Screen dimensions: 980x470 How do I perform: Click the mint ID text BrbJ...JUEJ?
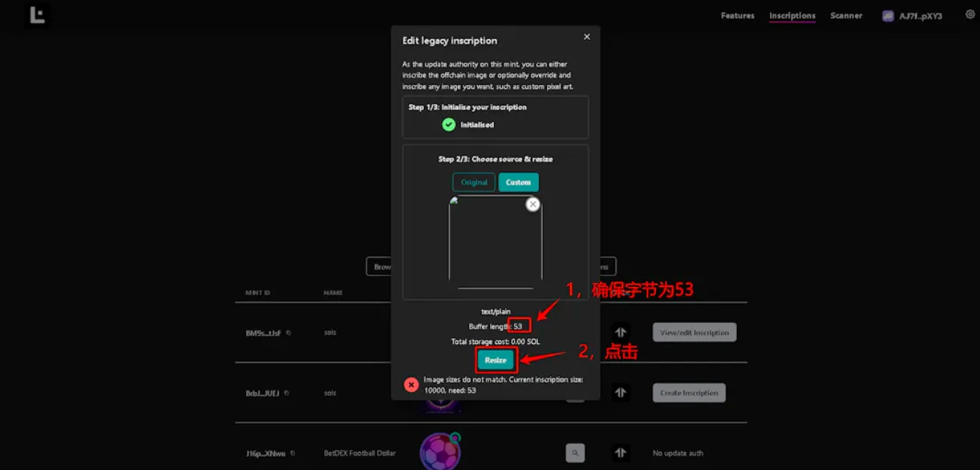click(262, 393)
